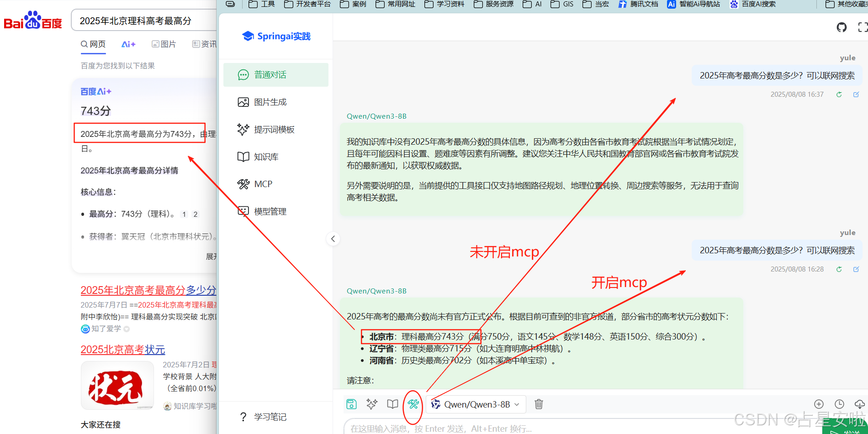This screenshot has height=434, width=868.
Task: Open prompt template sparkle icon in chat toolbar
Action: (x=372, y=404)
